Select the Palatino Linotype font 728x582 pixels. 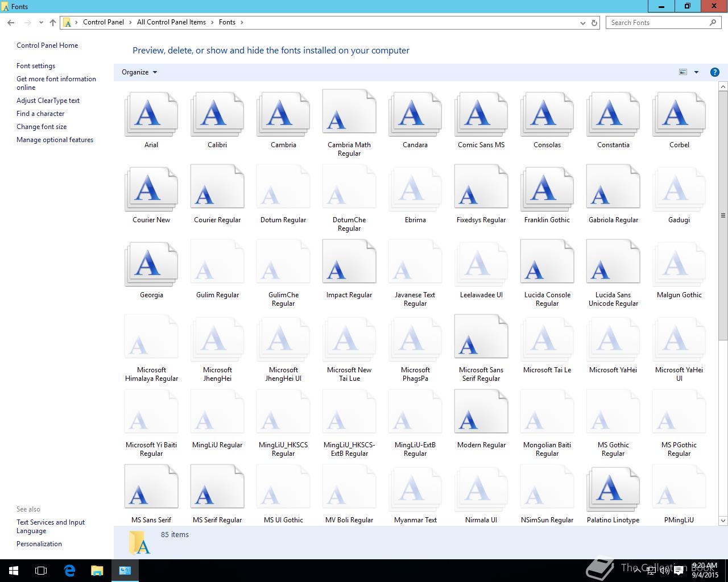tap(613, 489)
